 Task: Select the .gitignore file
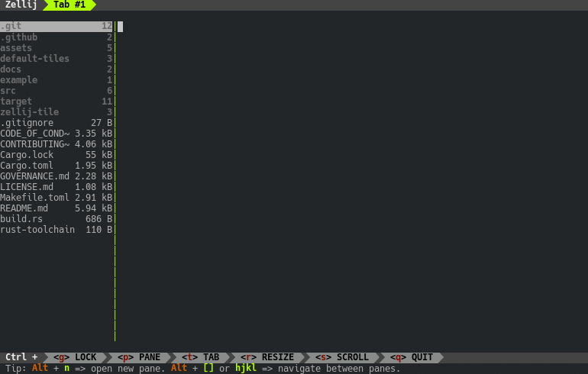57,123
